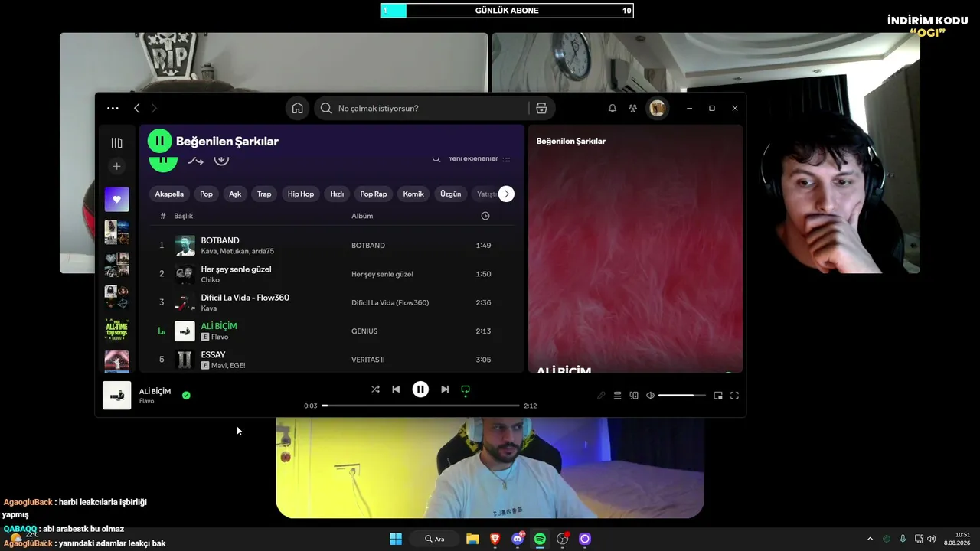Screen dimensions: 980x551
Task: Open the All-Time Top Songs playlist thumbnail
Action: tap(116, 330)
